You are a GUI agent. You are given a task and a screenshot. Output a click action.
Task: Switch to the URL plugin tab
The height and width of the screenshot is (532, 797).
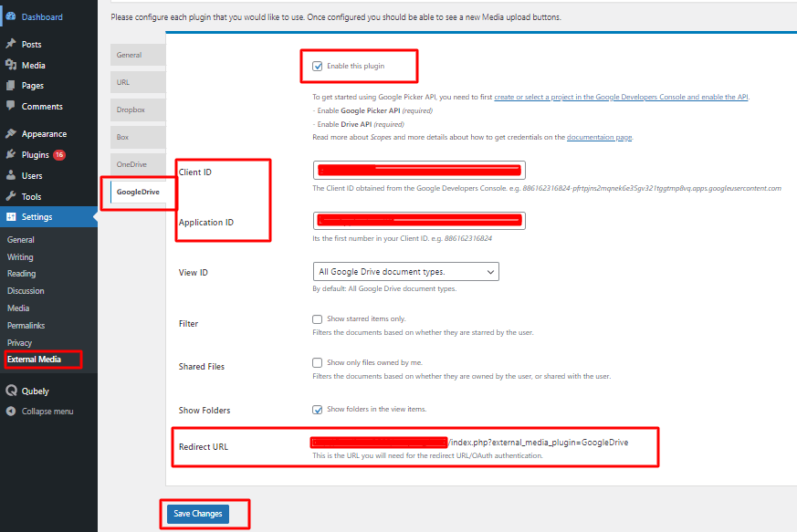point(138,82)
